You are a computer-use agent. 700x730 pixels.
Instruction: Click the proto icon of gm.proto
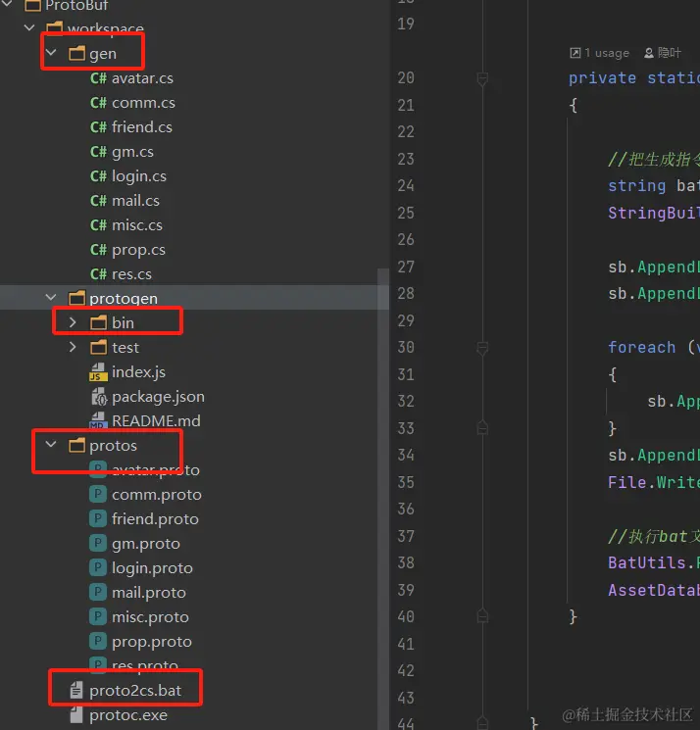click(98, 543)
